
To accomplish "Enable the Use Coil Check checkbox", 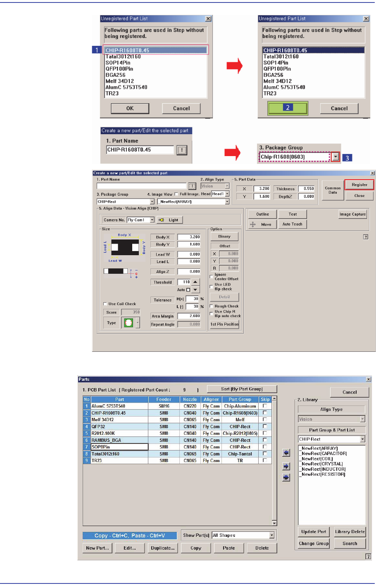I will [x=105, y=304].
